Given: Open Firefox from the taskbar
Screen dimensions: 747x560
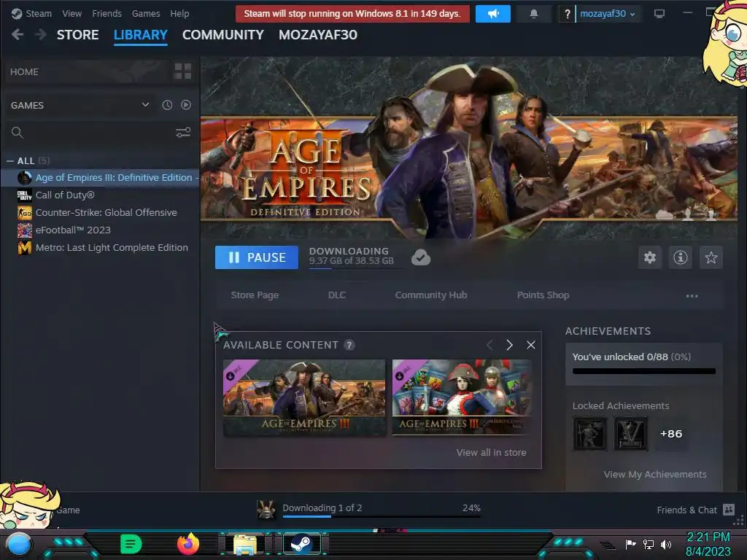Looking at the screenshot, I should 187,544.
